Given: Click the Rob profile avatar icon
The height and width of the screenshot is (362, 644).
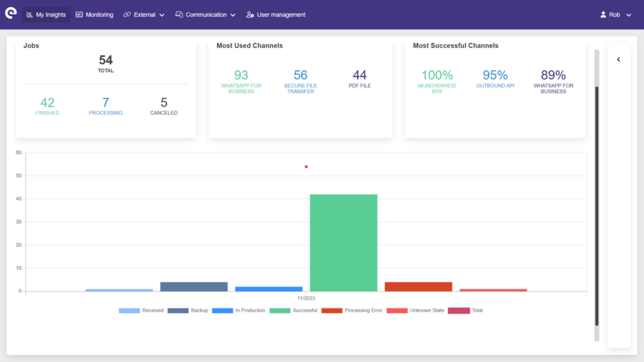Looking at the screenshot, I should (604, 14).
